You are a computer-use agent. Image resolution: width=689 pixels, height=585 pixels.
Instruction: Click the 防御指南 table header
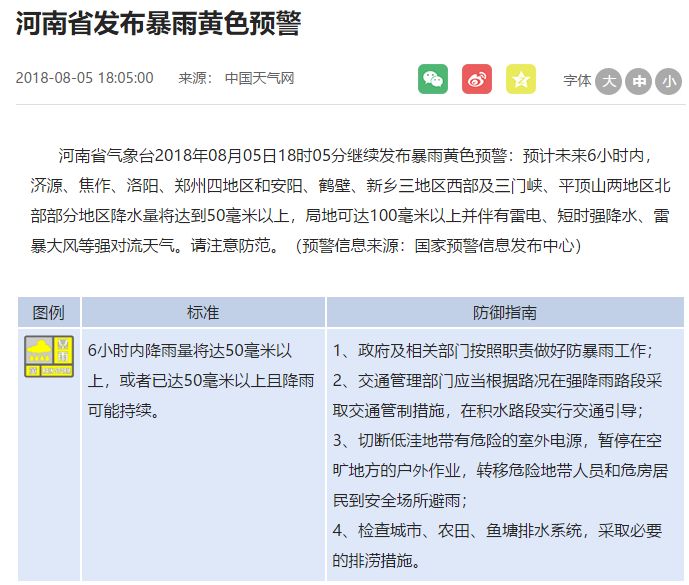coord(505,312)
